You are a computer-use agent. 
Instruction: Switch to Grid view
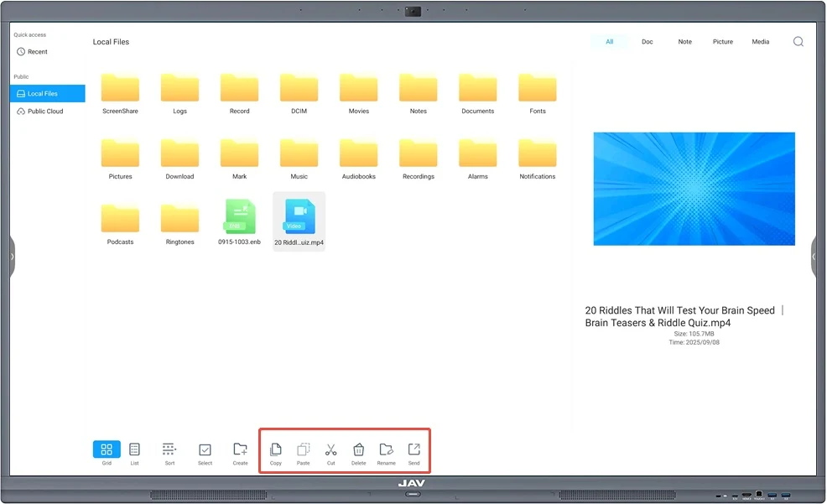tap(106, 449)
